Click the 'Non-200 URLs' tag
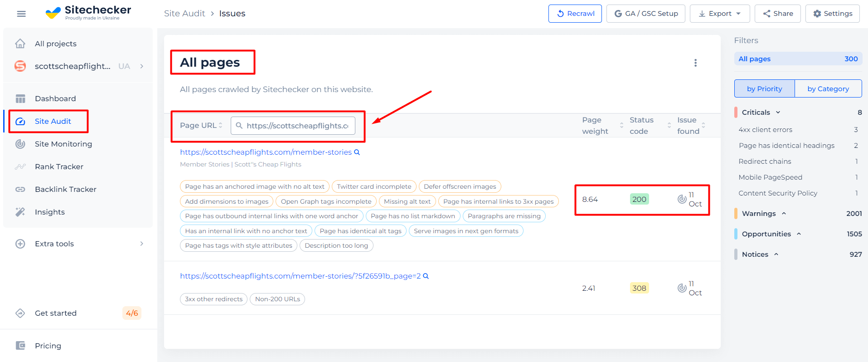 277,299
